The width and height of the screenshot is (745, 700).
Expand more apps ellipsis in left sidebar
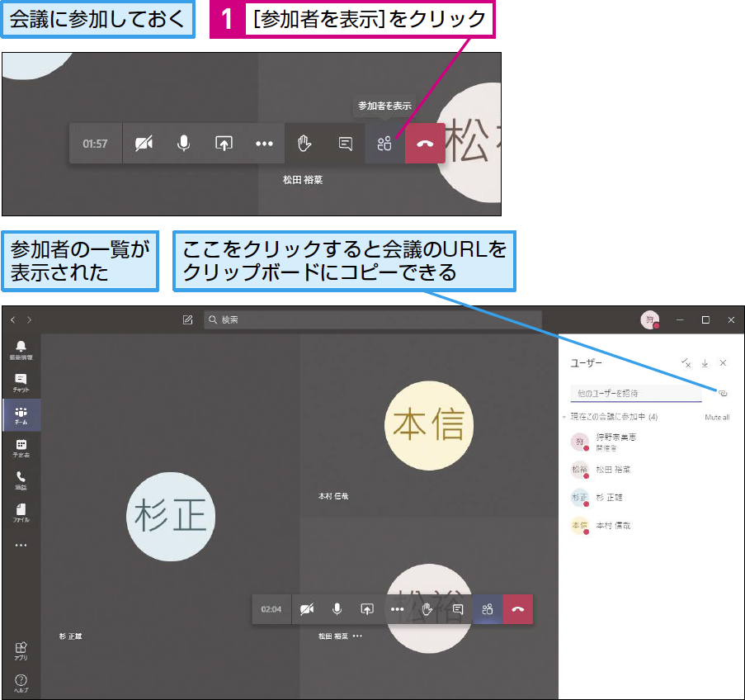(x=21, y=545)
